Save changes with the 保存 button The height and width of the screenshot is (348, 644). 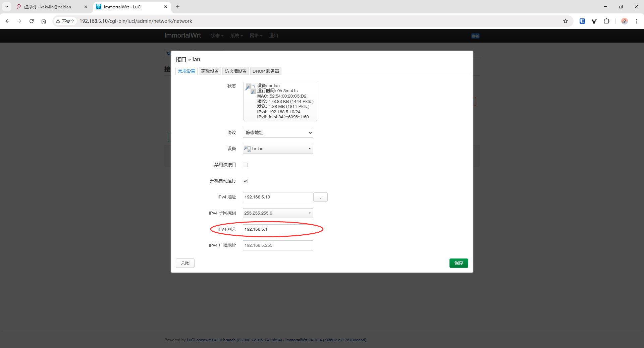point(459,263)
